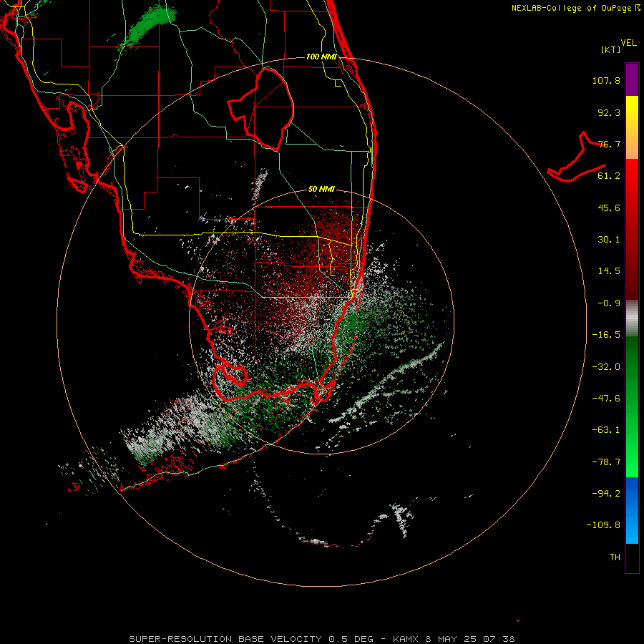
Task: Select the -0.9 velocity scale value
Action: (x=609, y=303)
